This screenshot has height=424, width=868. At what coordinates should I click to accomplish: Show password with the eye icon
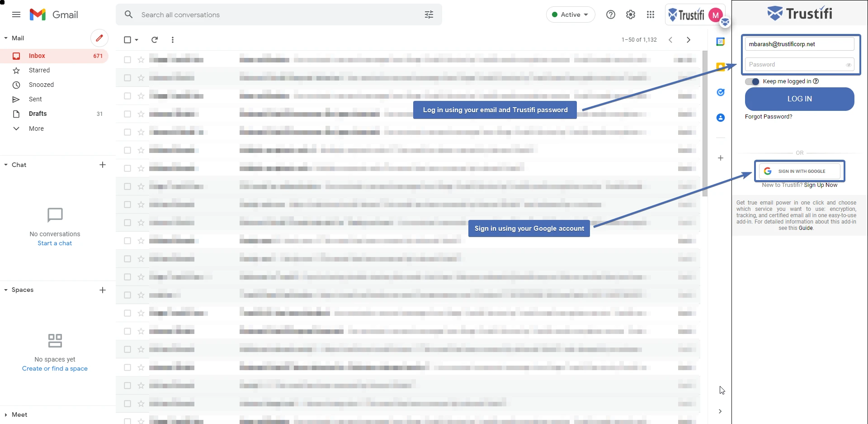[x=848, y=65]
